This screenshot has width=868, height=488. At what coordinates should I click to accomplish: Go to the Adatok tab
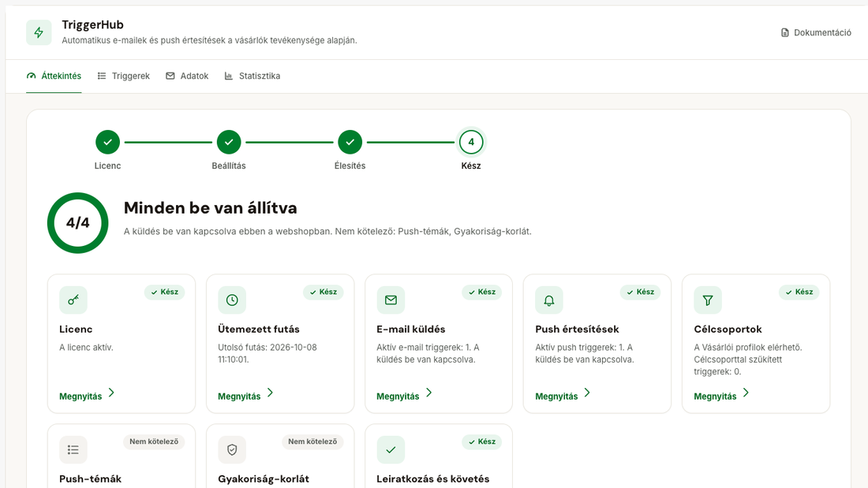tap(187, 76)
